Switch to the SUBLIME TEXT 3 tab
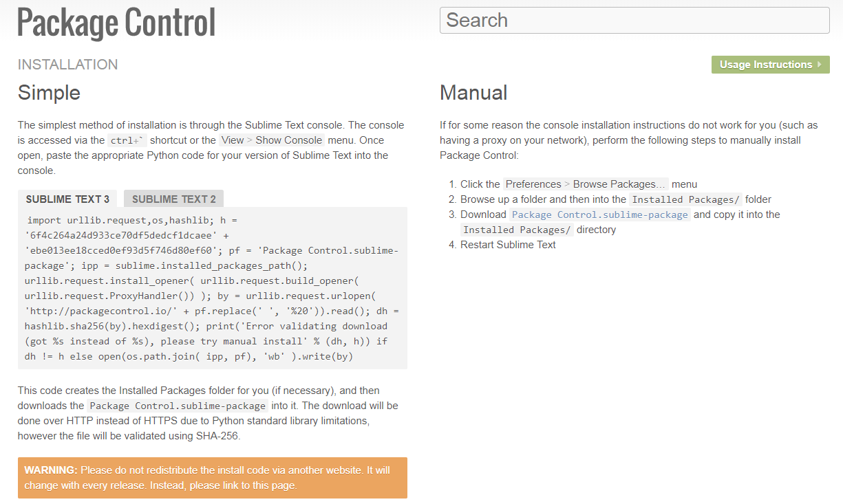843x504 pixels. (x=67, y=199)
